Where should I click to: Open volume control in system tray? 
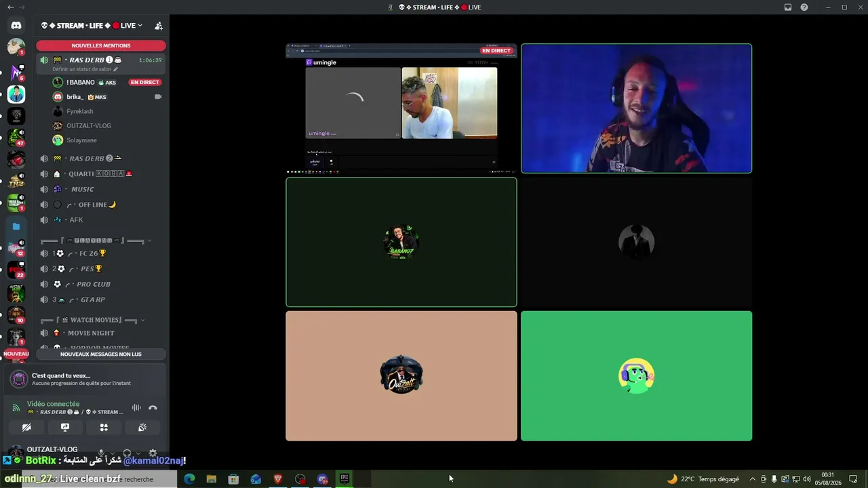[807, 479]
